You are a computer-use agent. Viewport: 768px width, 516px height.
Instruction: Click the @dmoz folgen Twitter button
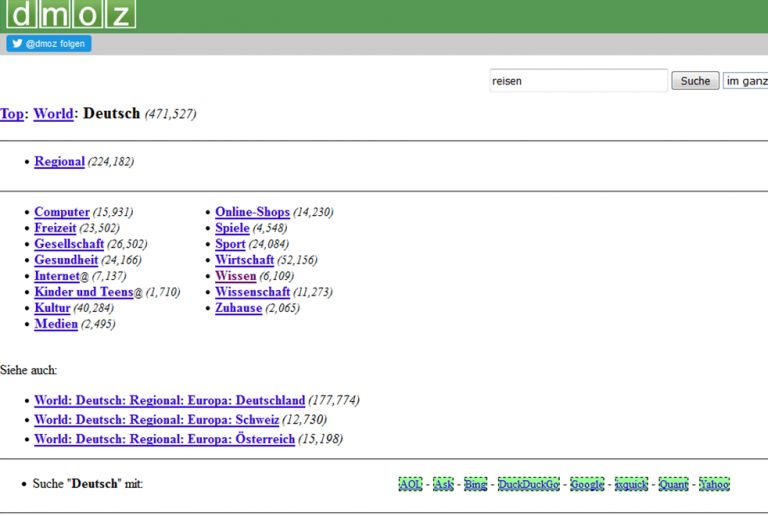[x=49, y=44]
